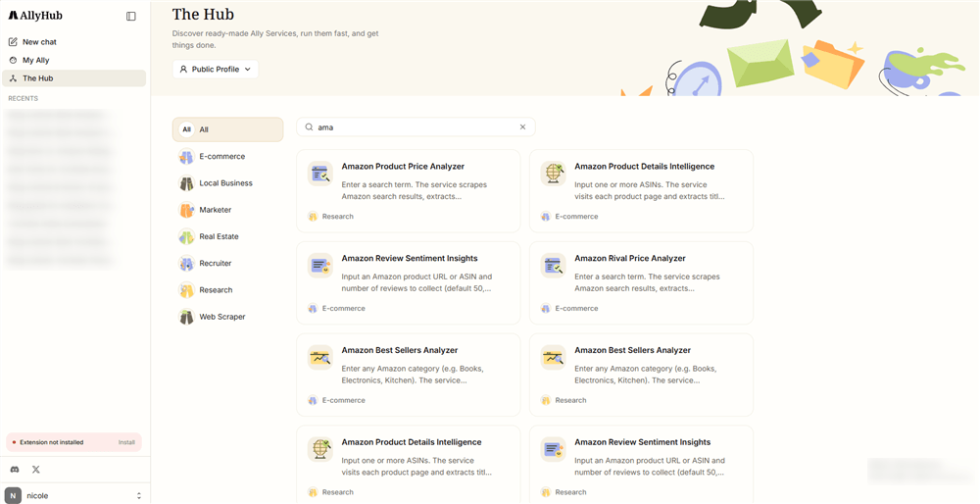This screenshot has width=980, height=504.
Task: Click the New chat pencil icon
Action: tap(13, 42)
